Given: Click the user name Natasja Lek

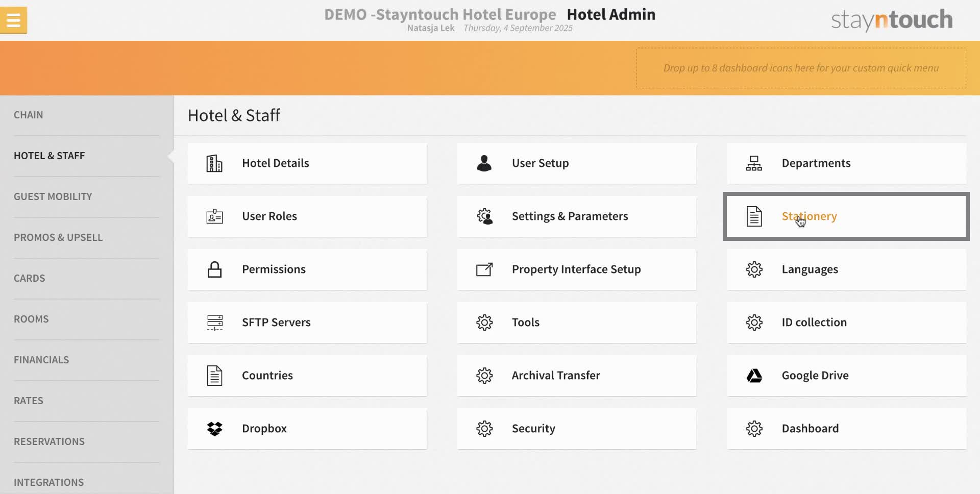Looking at the screenshot, I should tap(431, 28).
